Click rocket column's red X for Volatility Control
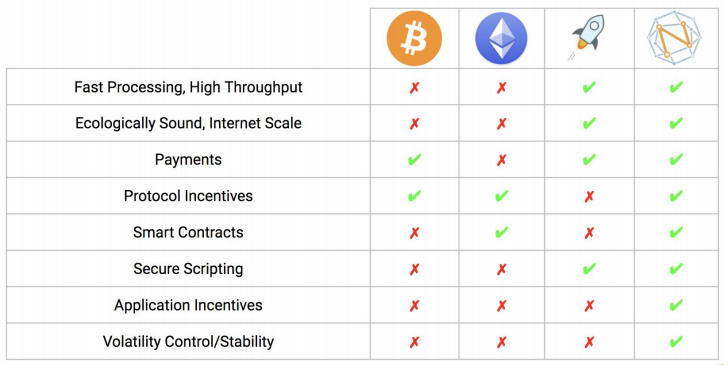 [589, 342]
